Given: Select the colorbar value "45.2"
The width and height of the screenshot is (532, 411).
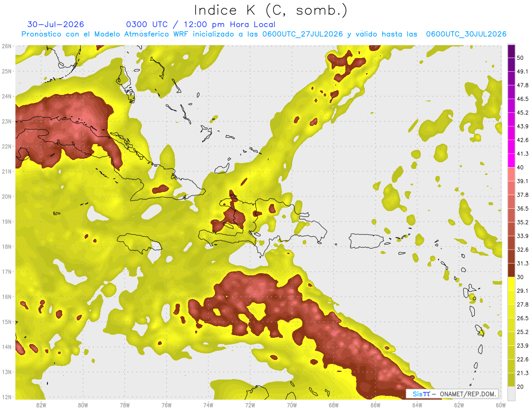Looking at the screenshot, I should 523,113.
